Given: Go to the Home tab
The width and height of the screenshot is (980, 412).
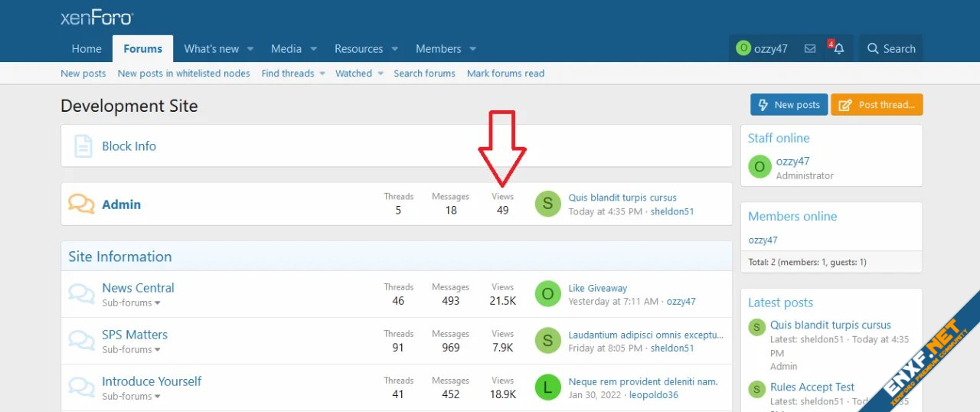Looking at the screenshot, I should 87,49.
